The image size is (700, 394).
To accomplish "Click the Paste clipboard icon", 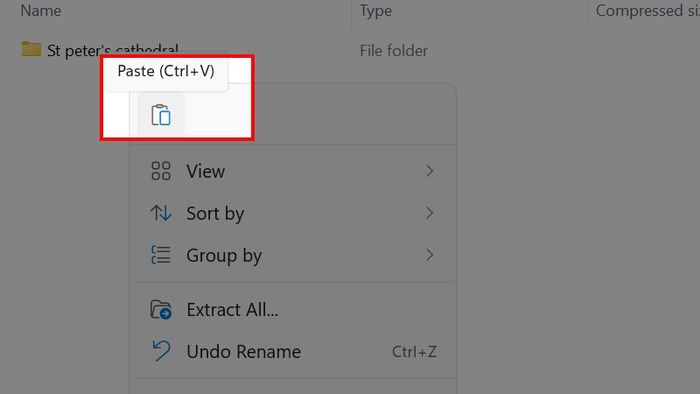I will (161, 115).
